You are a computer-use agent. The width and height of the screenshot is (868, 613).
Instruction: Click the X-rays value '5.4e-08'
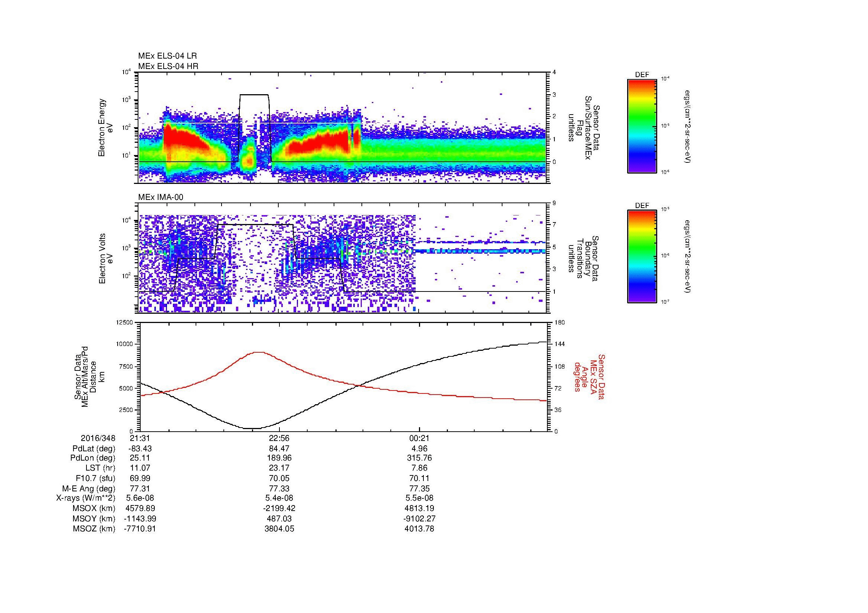pos(279,498)
